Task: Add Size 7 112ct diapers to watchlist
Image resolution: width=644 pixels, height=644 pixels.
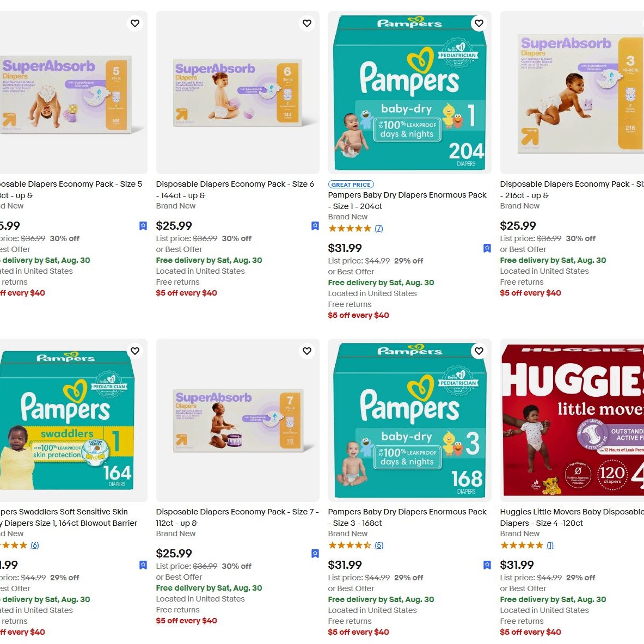Action: 307,351
